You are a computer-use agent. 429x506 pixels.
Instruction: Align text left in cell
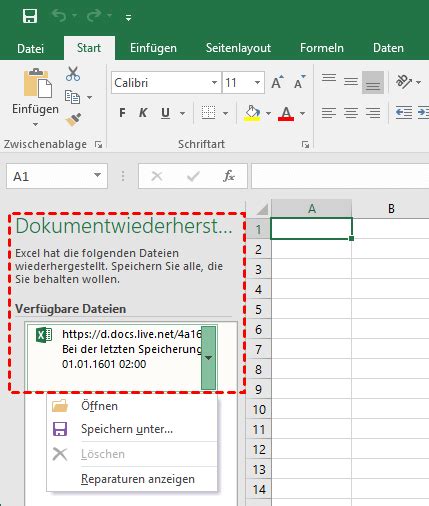point(329,113)
